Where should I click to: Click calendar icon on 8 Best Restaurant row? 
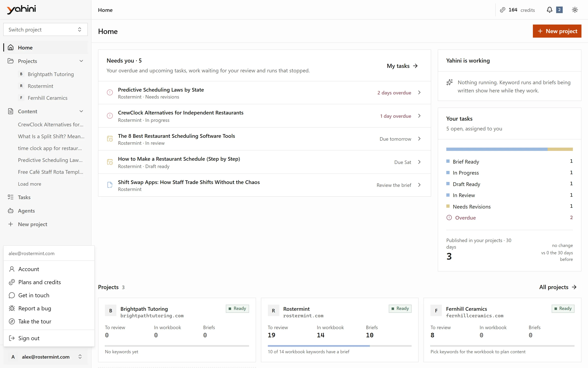[x=110, y=139]
